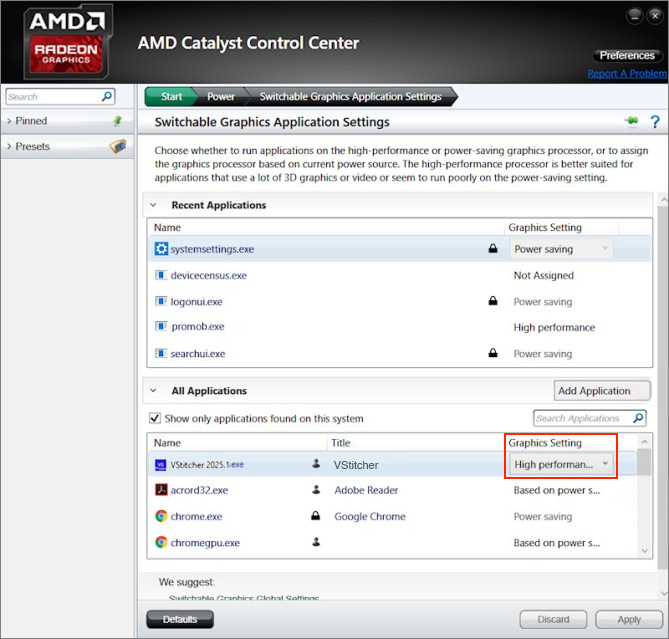Click the lock icon on systemsettings.exe row
This screenshot has width=669, height=639.
coord(493,248)
